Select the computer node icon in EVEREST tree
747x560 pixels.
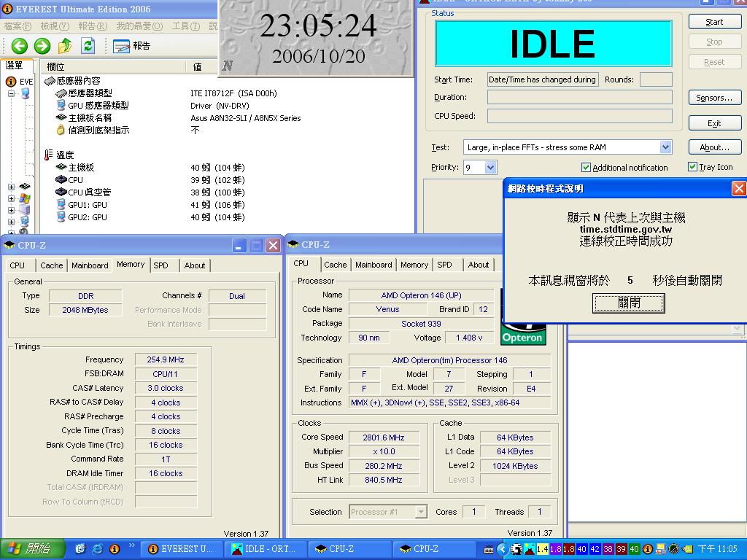tap(25, 93)
